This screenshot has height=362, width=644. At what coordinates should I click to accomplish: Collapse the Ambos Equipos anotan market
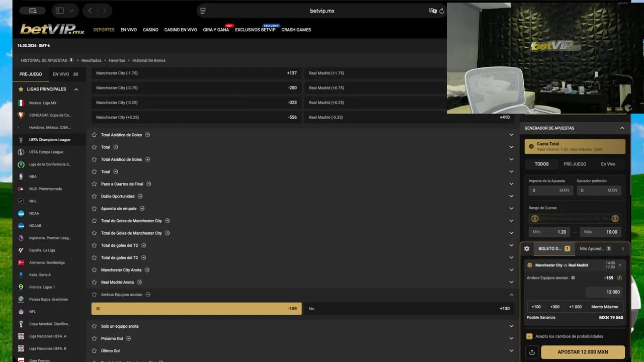(x=511, y=295)
